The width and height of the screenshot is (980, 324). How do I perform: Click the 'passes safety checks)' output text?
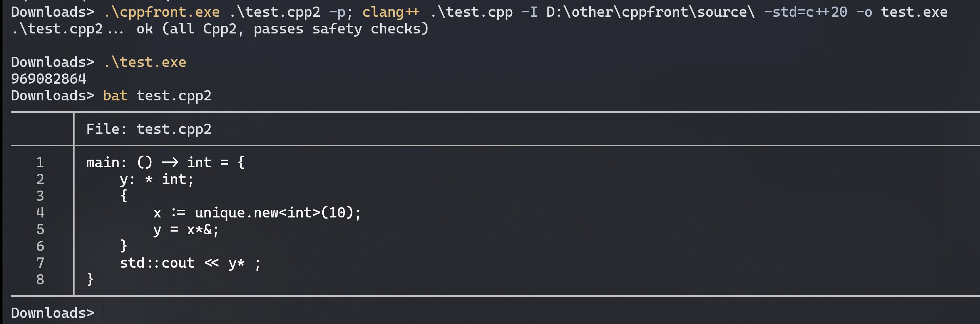[x=341, y=29]
